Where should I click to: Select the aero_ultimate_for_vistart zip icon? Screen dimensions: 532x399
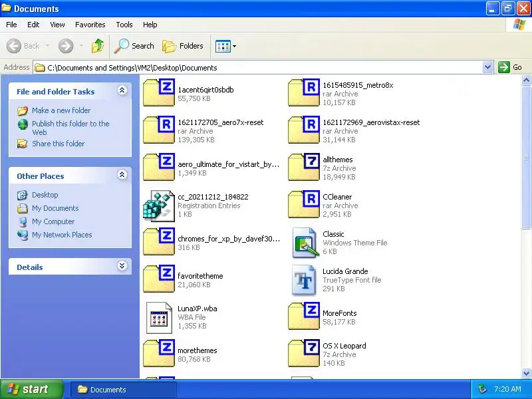[x=159, y=168]
